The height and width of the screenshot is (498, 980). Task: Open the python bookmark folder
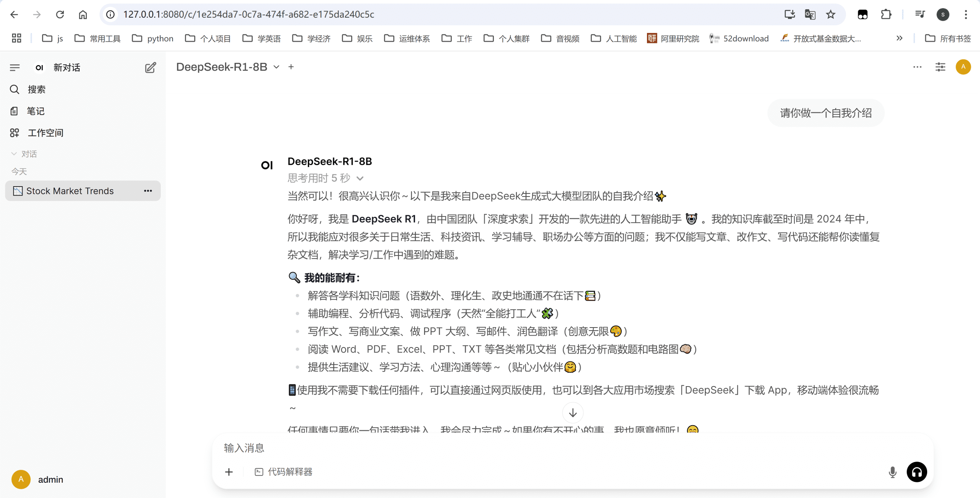152,38
